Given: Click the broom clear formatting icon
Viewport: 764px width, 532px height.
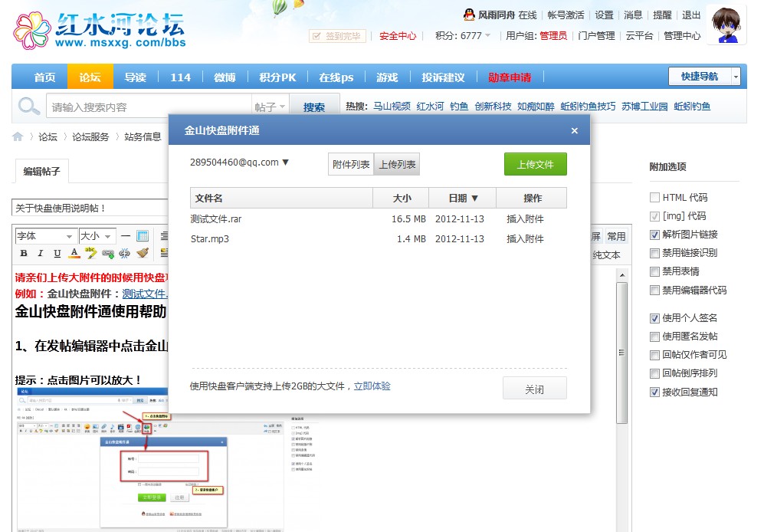Looking at the screenshot, I should [143, 253].
